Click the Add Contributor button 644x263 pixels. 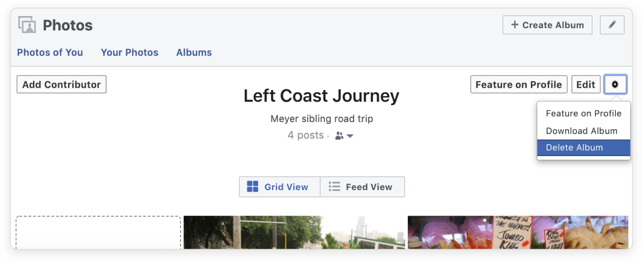61,84
